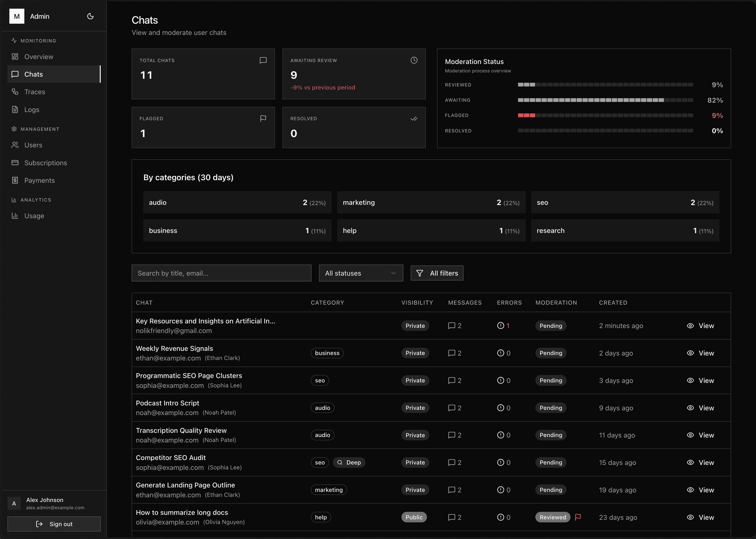
Task: Click the Awaiting Review clock icon
Action: tap(414, 60)
